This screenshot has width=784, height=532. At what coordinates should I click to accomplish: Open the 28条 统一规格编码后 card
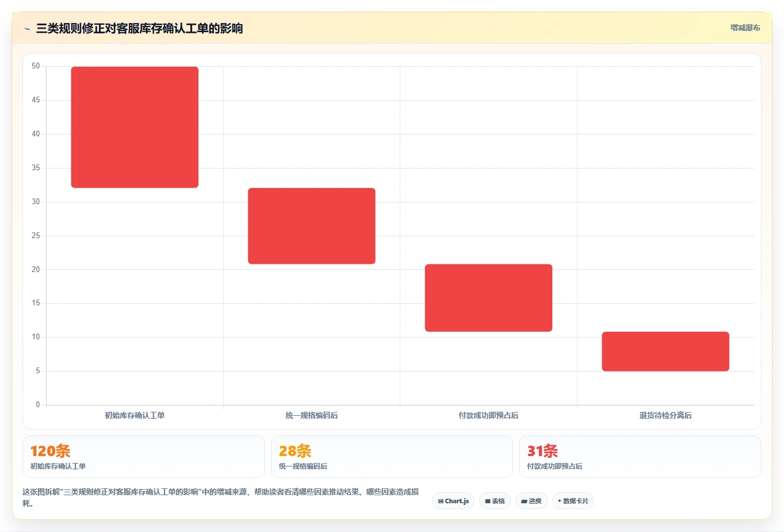(392, 457)
